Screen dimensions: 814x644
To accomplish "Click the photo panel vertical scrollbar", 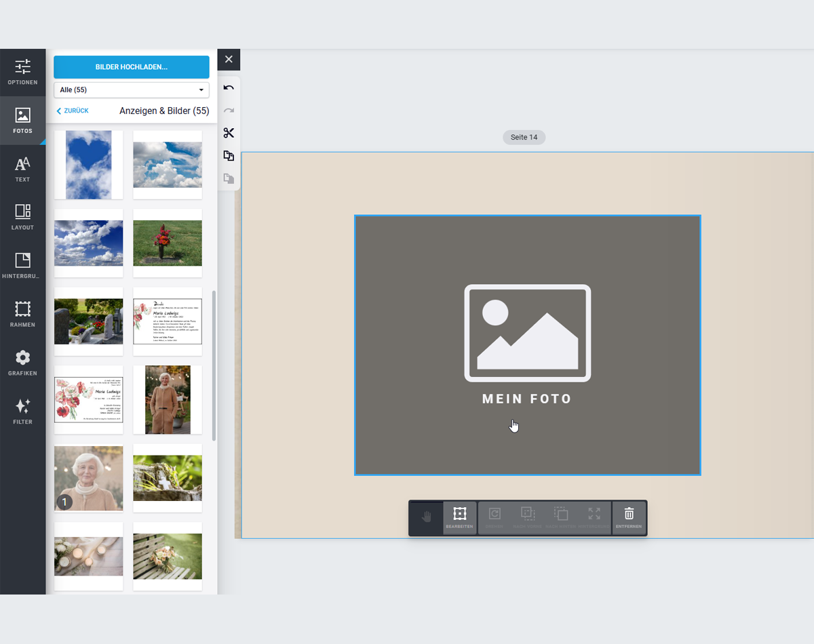I will tap(214, 366).
